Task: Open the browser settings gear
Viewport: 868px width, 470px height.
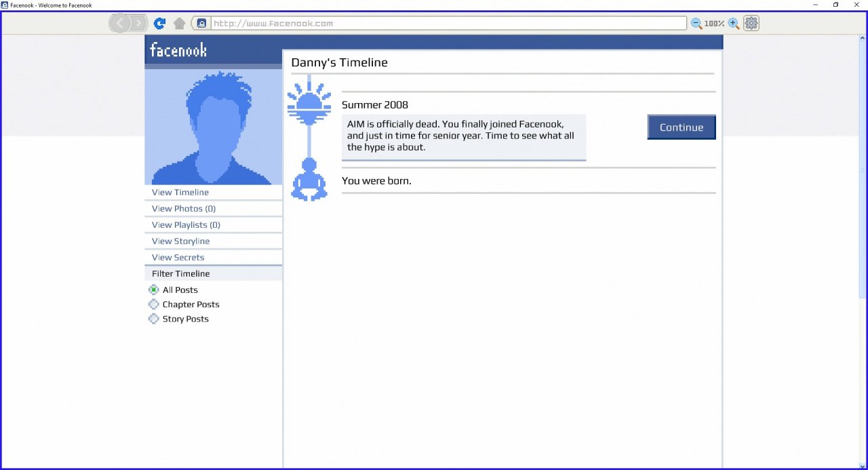Action: (x=751, y=23)
